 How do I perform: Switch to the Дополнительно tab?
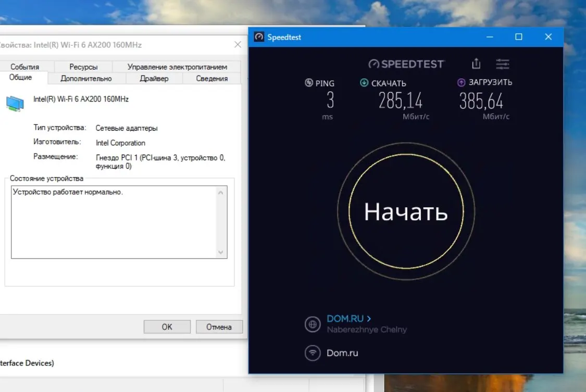point(86,79)
